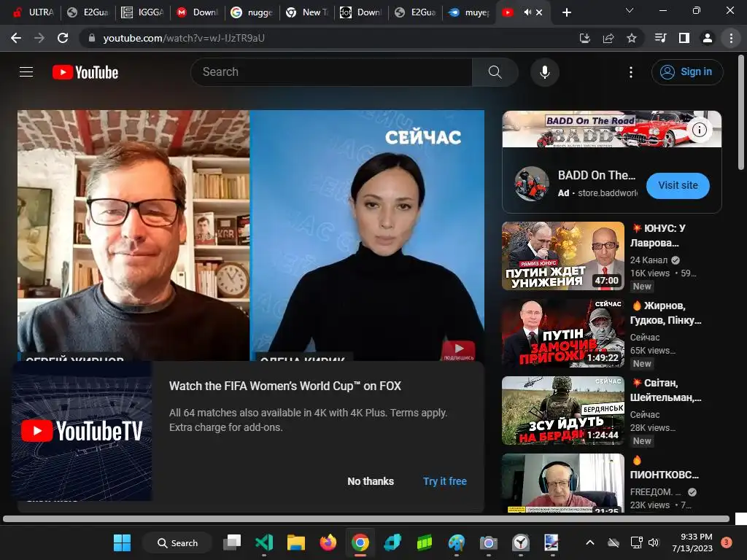Open YouTube settings three-dot menu

point(631,72)
